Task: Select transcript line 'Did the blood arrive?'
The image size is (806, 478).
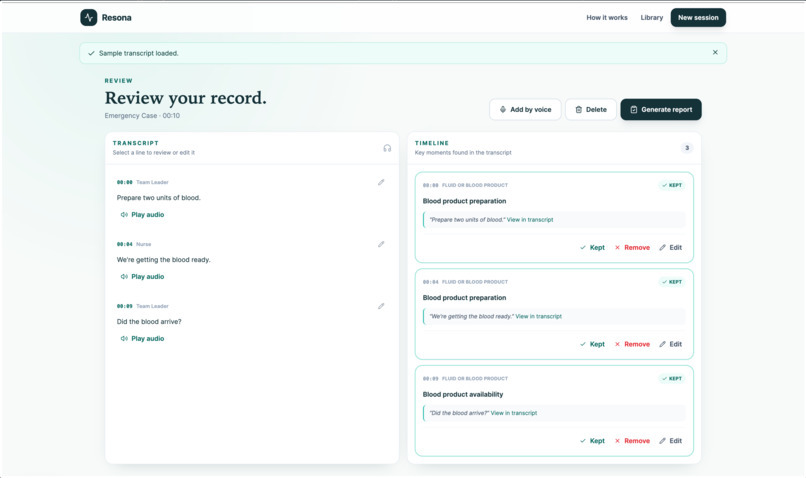Action: 149,322
